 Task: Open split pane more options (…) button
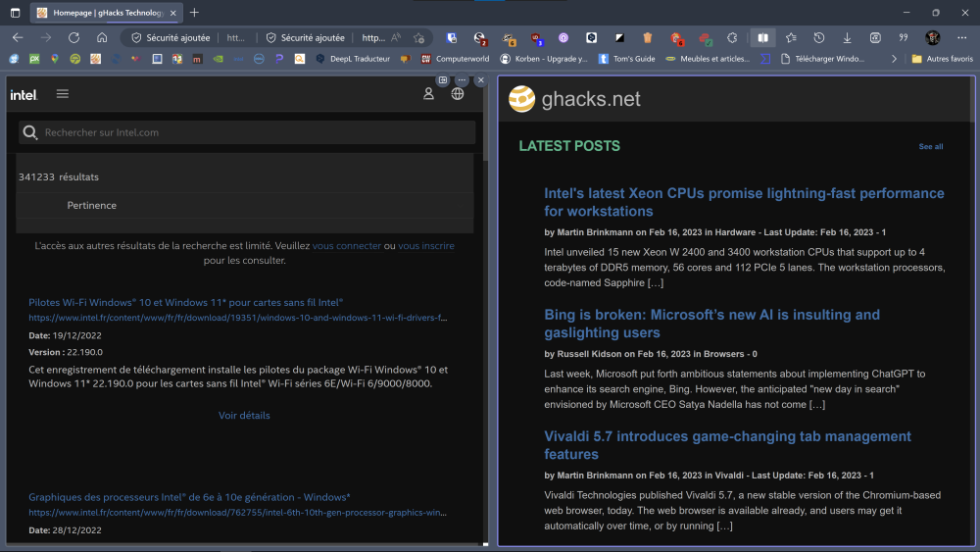pyautogui.click(x=462, y=79)
